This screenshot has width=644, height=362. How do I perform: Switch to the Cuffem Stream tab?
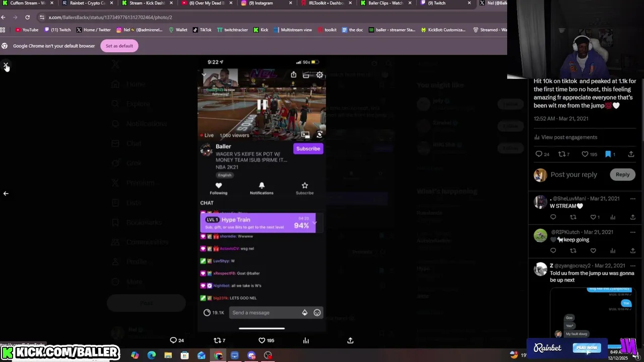coord(26,3)
